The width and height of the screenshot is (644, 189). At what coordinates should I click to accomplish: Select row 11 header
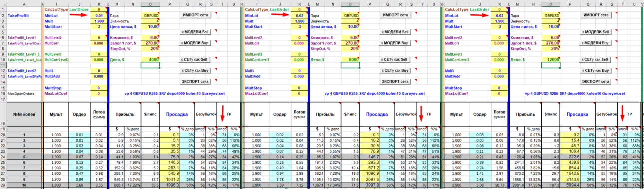(x=3, y=65)
